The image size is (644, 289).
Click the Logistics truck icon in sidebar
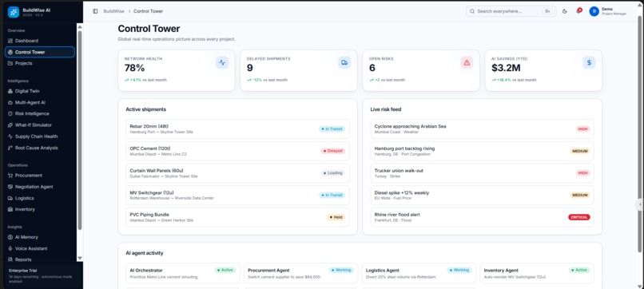tap(10, 198)
